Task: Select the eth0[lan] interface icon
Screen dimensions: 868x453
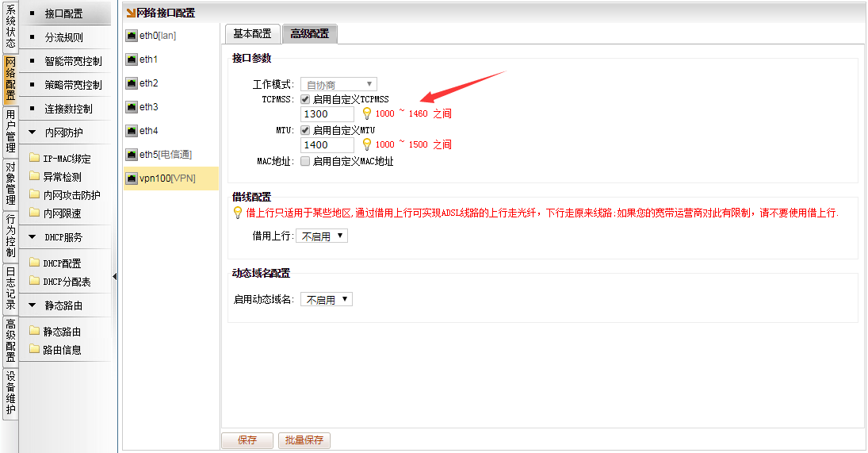Action: (132, 36)
